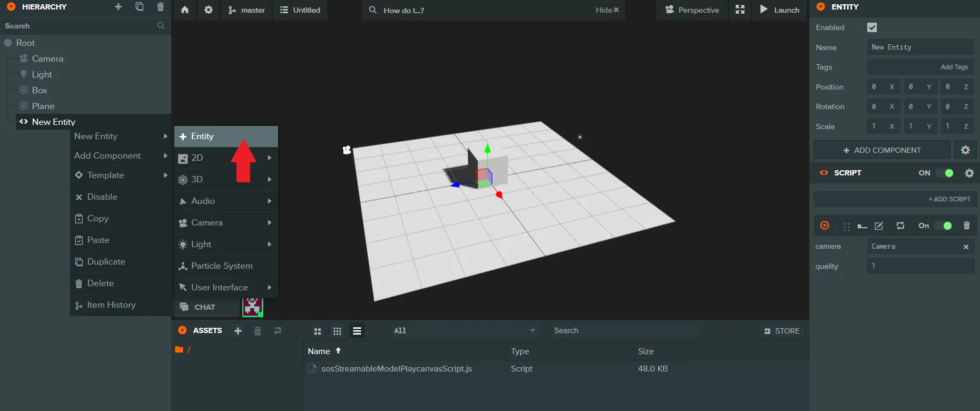Viewport: 980px width, 411px height.
Task: Open the asset STORE button
Action: 782,331
